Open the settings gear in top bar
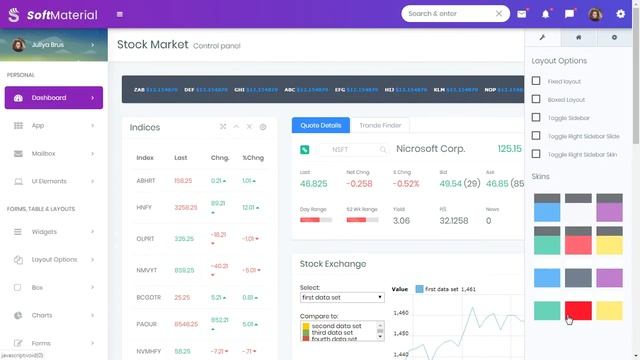 (x=620, y=14)
